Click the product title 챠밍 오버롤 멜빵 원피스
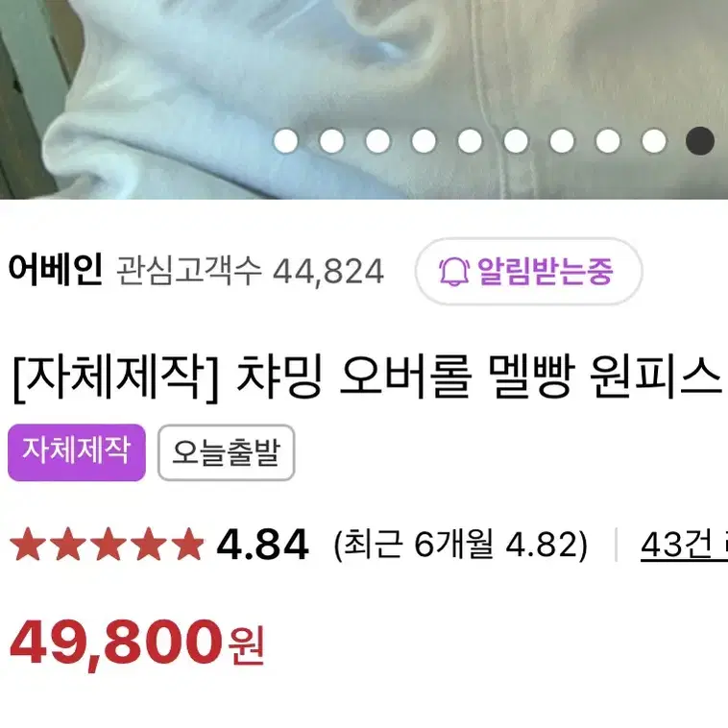Viewport: 728px width, 728px height. tap(479, 376)
